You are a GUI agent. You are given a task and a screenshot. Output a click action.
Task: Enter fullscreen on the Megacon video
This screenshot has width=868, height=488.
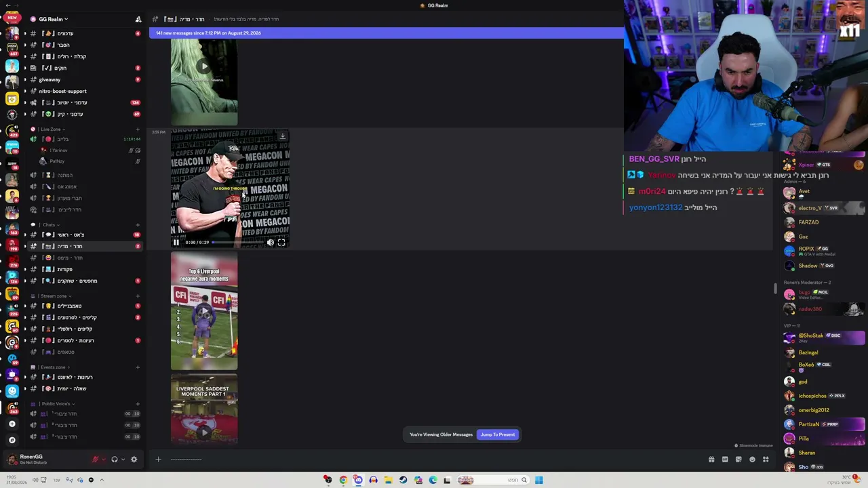tap(281, 242)
